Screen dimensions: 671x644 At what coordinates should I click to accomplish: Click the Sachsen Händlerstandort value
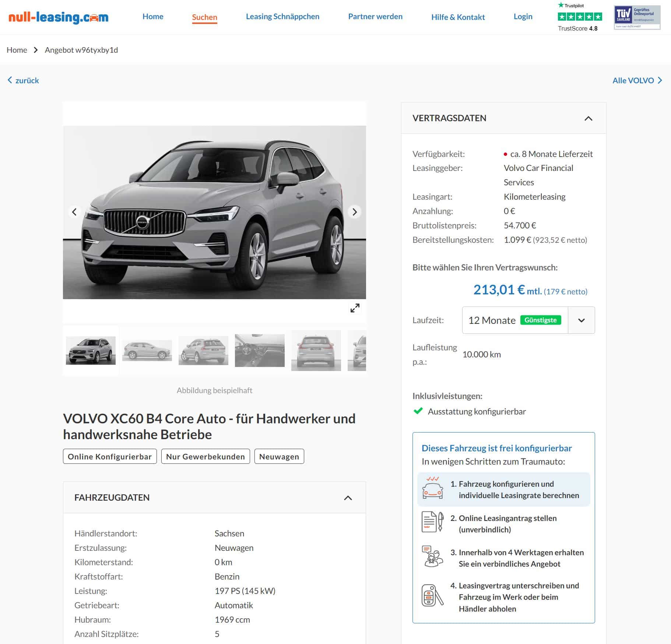pos(229,533)
